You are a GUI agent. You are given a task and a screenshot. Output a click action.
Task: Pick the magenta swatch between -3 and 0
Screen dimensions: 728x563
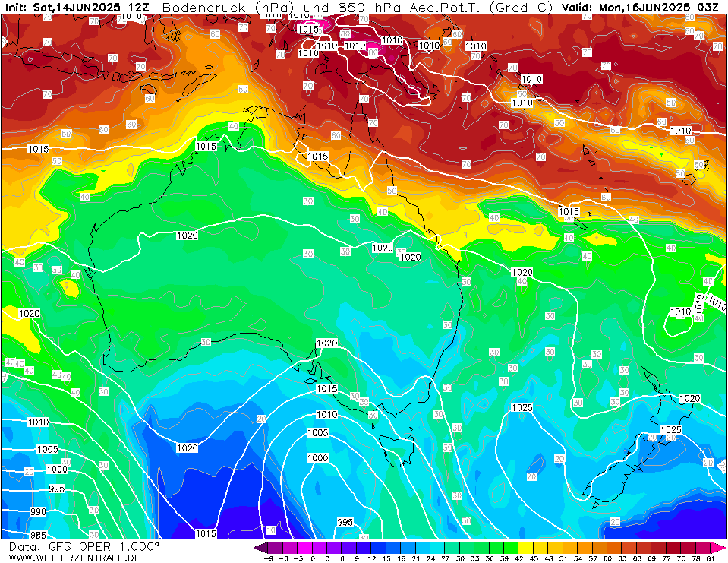click(305, 547)
